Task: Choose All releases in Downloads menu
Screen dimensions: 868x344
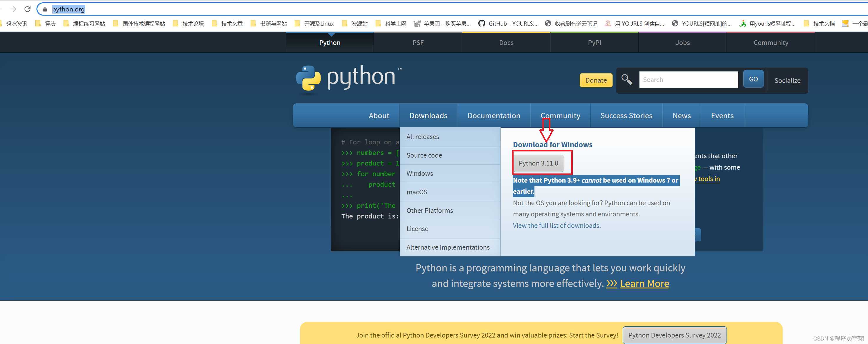Action: tap(450, 137)
